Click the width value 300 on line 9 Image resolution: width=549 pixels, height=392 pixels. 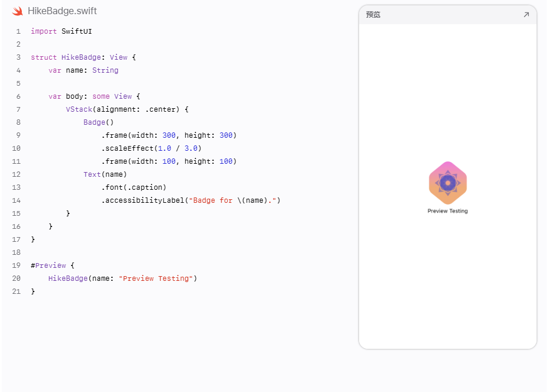pyautogui.click(x=169, y=135)
